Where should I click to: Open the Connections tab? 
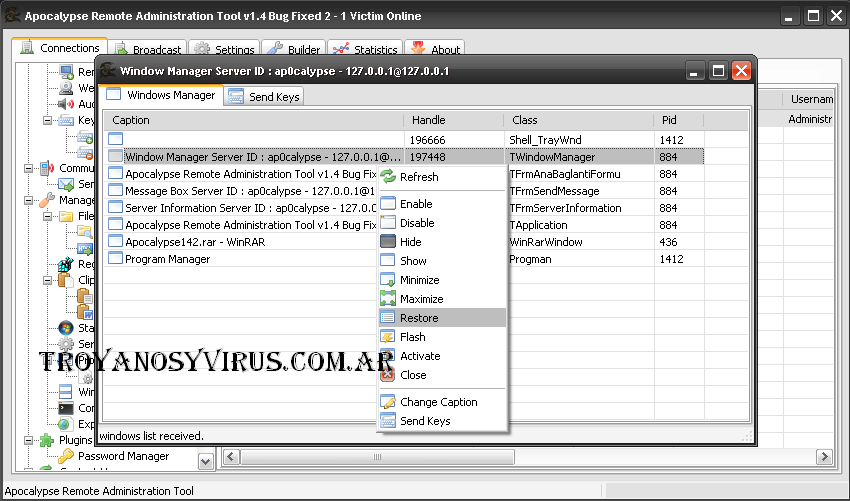[59, 48]
